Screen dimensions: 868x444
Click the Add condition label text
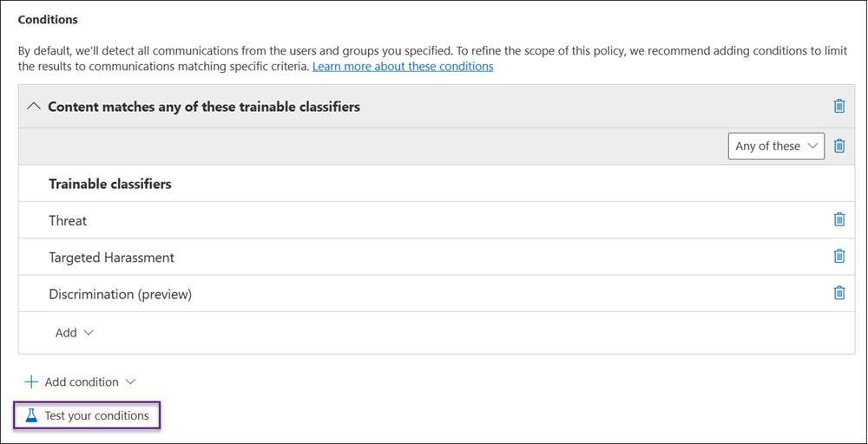pyautogui.click(x=82, y=382)
